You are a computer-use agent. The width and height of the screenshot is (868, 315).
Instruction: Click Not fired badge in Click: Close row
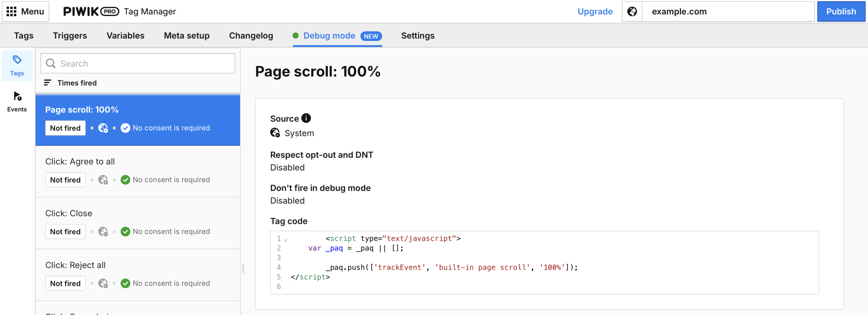(65, 232)
